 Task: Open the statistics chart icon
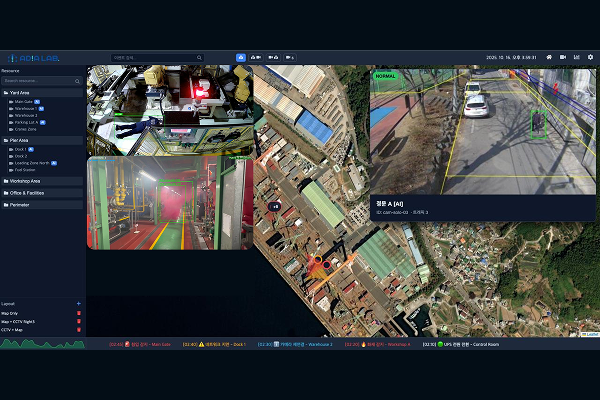point(577,57)
